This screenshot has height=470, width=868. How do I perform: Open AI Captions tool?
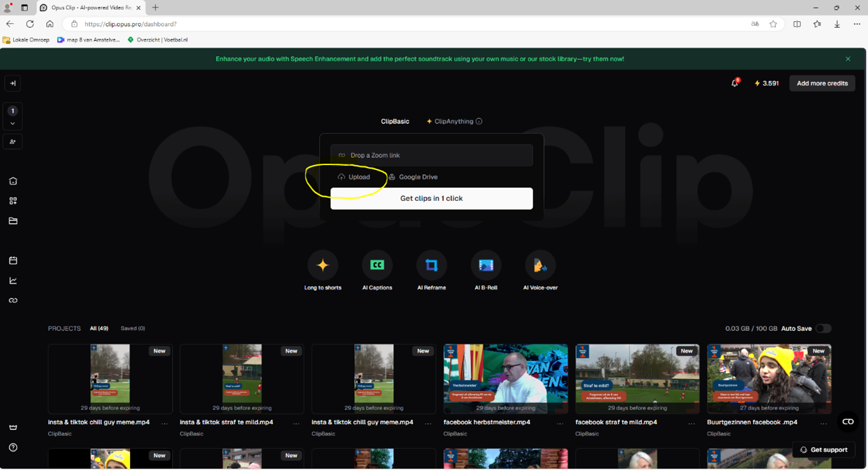[x=377, y=270]
